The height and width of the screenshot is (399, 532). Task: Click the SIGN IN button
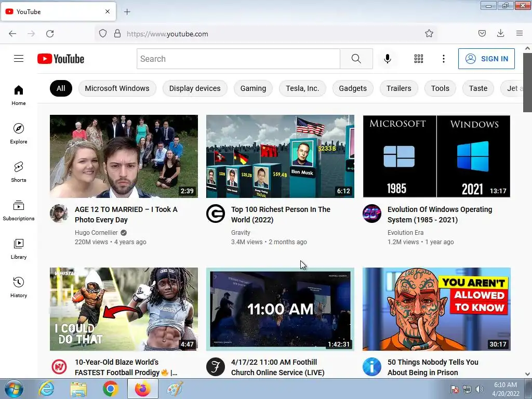click(x=486, y=59)
